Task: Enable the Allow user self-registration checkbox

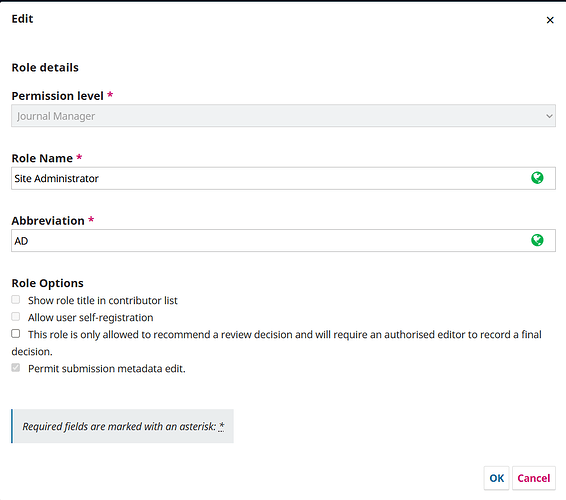Action: tap(16, 317)
